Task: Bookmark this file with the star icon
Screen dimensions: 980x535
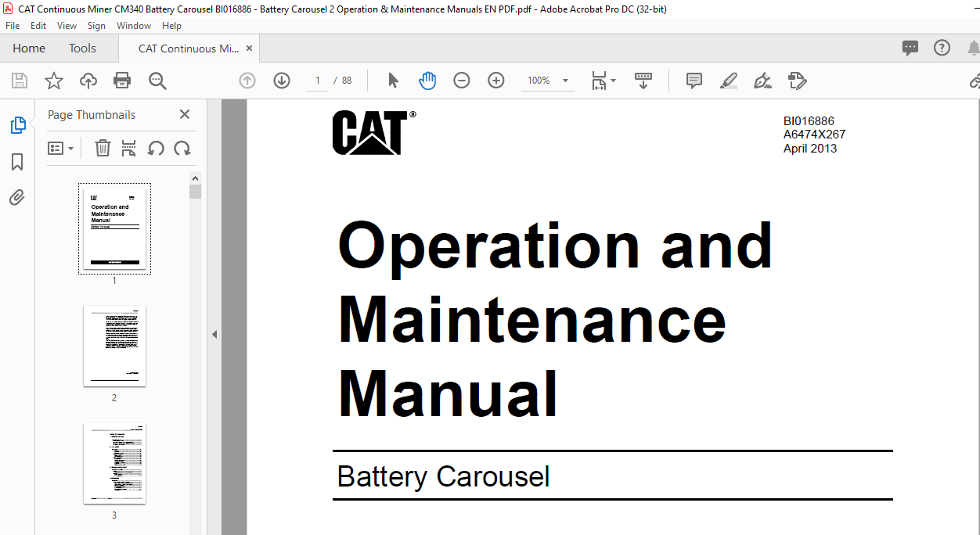Action: point(54,81)
